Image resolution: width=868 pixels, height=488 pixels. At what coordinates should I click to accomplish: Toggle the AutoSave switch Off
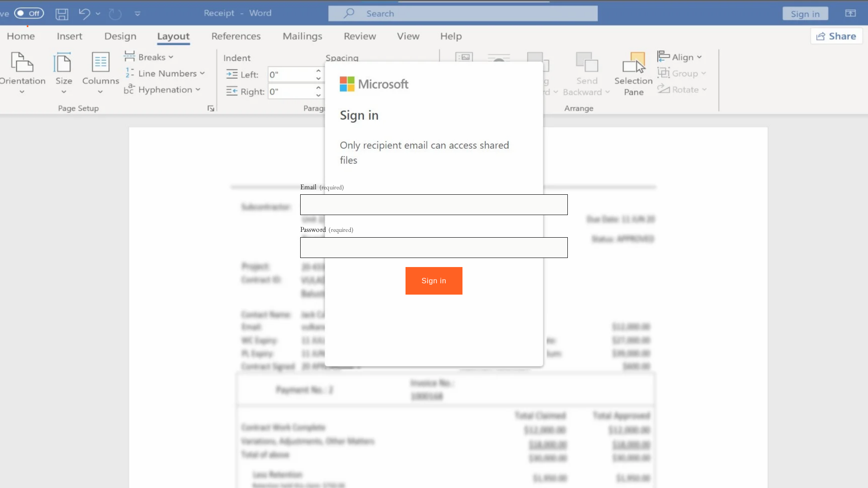tap(29, 13)
